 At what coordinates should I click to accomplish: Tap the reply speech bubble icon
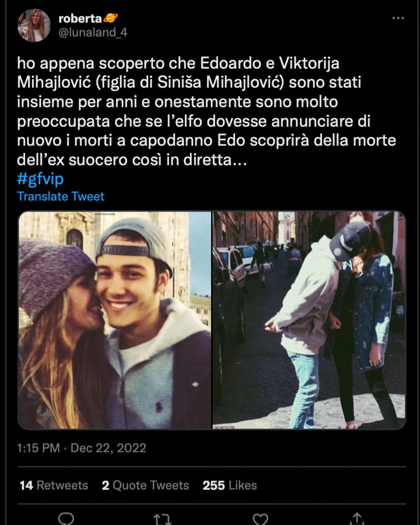pos(66,519)
